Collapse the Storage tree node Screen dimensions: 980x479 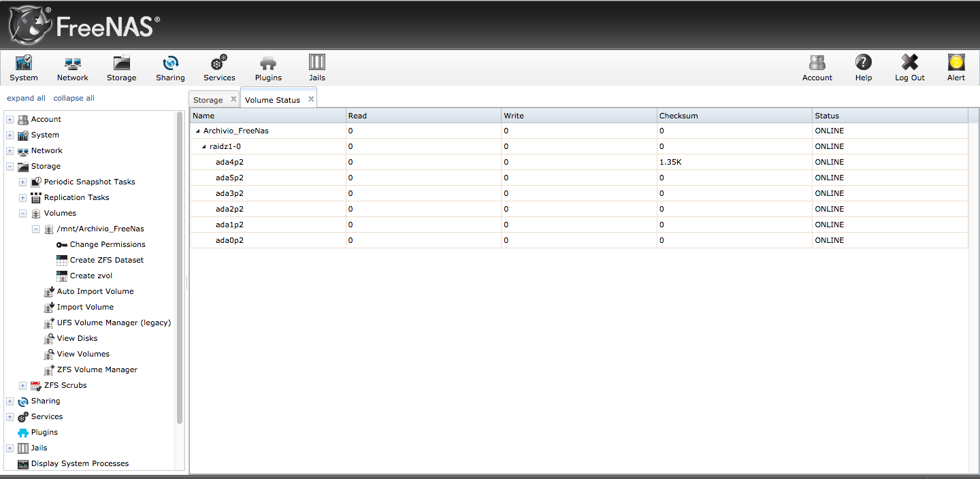[x=10, y=166]
